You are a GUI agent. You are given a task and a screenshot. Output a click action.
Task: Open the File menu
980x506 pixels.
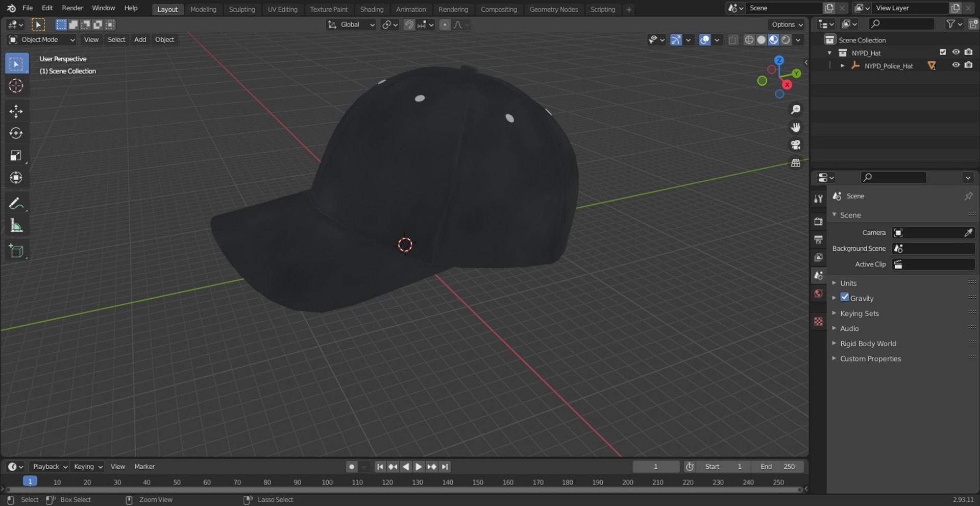(x=28, y=8)
